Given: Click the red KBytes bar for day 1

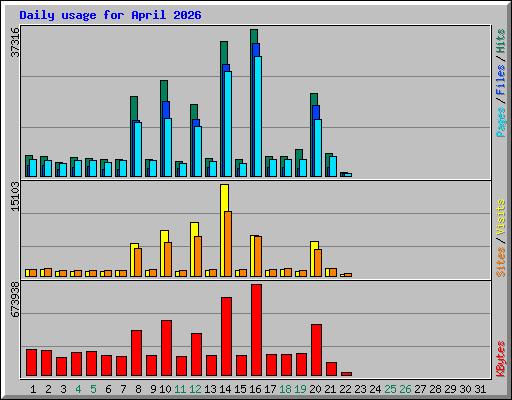Looking at the screenshot, I should (x=31, y=363).
